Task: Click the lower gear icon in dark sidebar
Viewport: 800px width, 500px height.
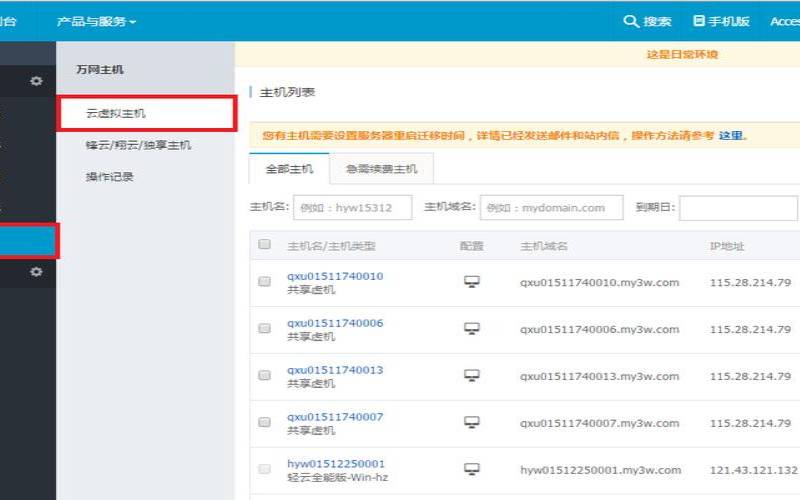Action: coord(36,271)
